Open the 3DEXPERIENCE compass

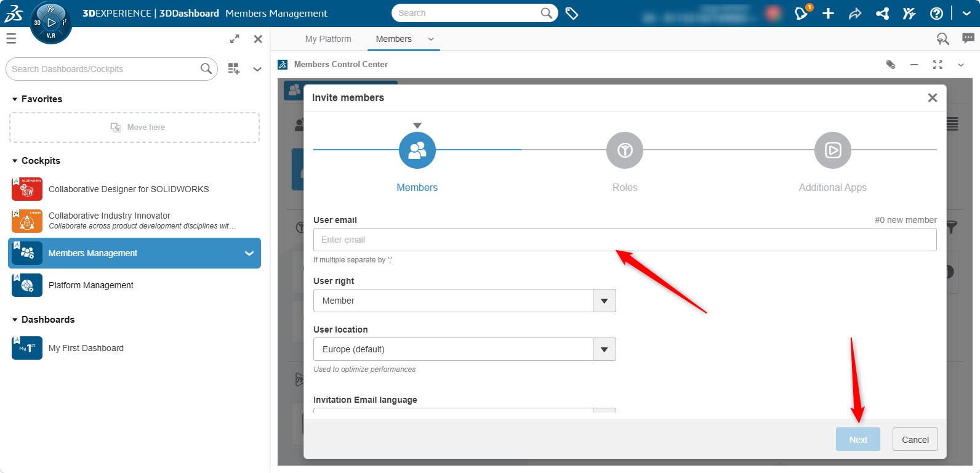point(50,23)
